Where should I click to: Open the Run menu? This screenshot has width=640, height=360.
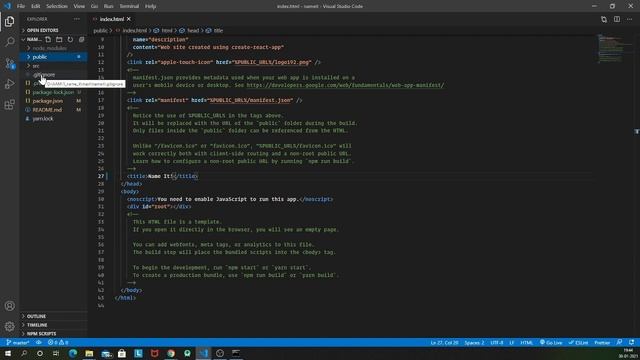pos(109,6)
